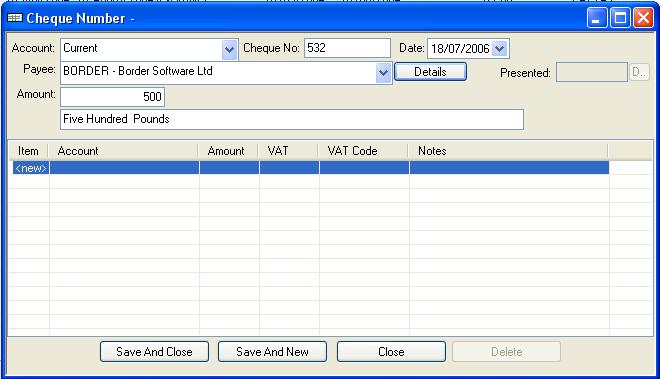Click the Five Hundred Pounds text field
Screen dimensions: 660x379
point(292,119)
